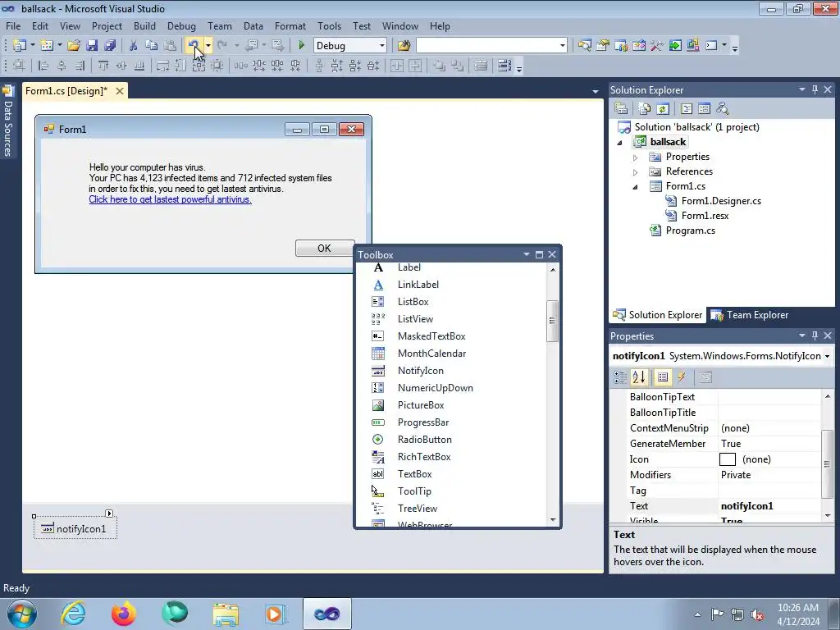Refresh Solution Explorer with the refresh icon
The image size is (840, 630).
[x=663, y=109]
